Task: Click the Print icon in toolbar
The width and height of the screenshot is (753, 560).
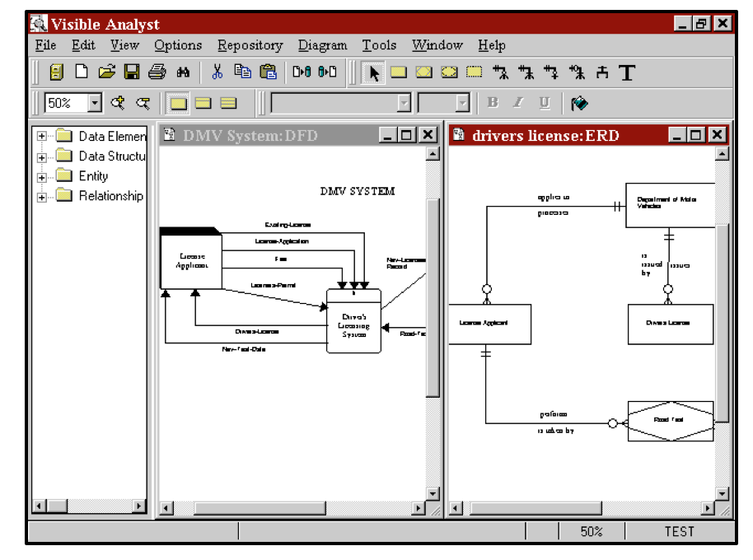Action: (157, 72)
